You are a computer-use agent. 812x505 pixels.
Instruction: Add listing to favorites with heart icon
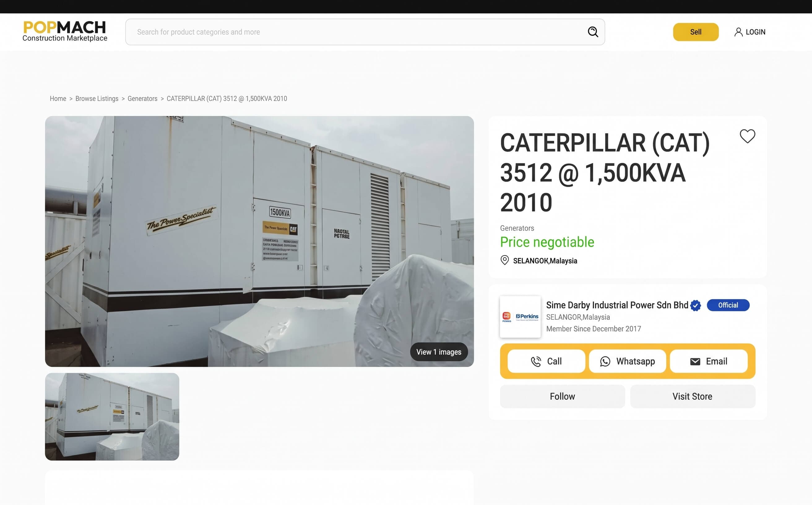(x=747, y=136)
